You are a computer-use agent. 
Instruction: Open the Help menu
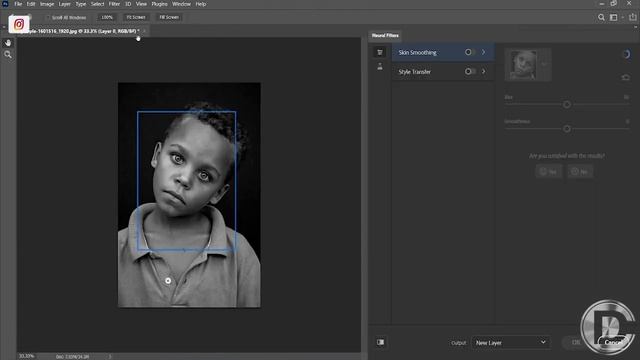201,4
